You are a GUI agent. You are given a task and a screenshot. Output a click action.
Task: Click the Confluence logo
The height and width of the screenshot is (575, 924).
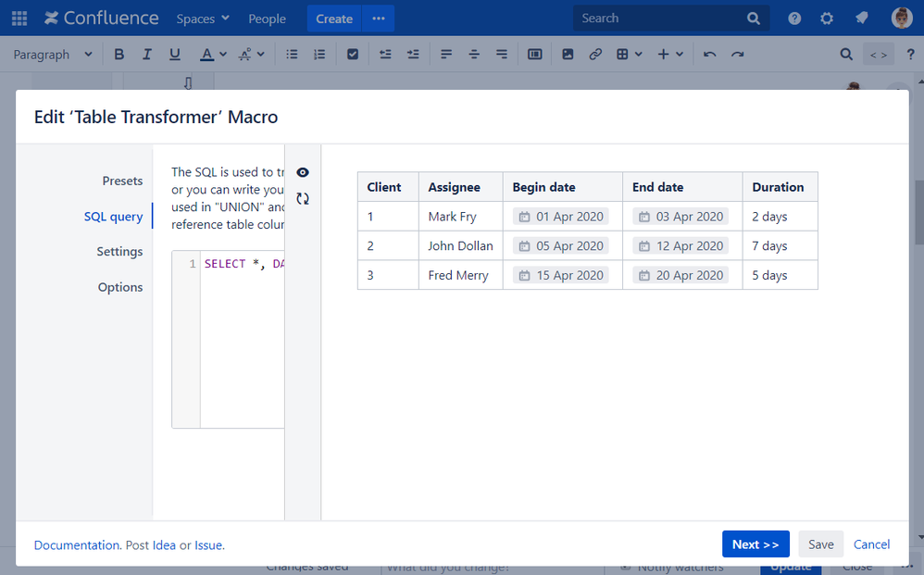point(101,19)
